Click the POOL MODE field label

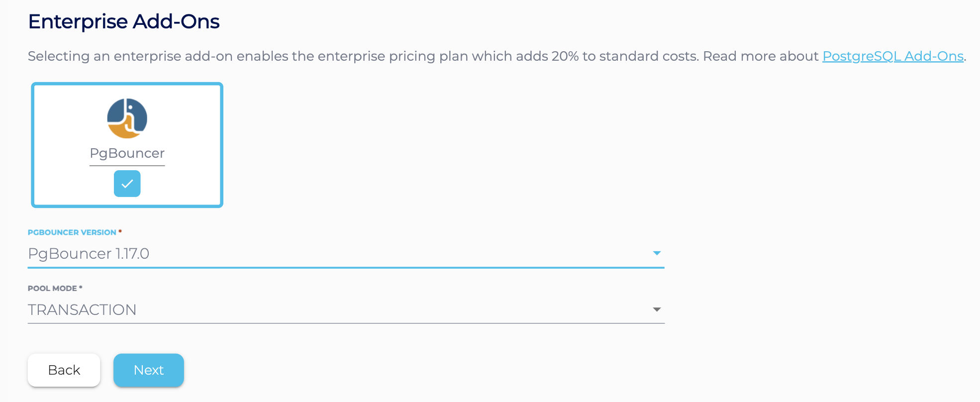(52, 289)
